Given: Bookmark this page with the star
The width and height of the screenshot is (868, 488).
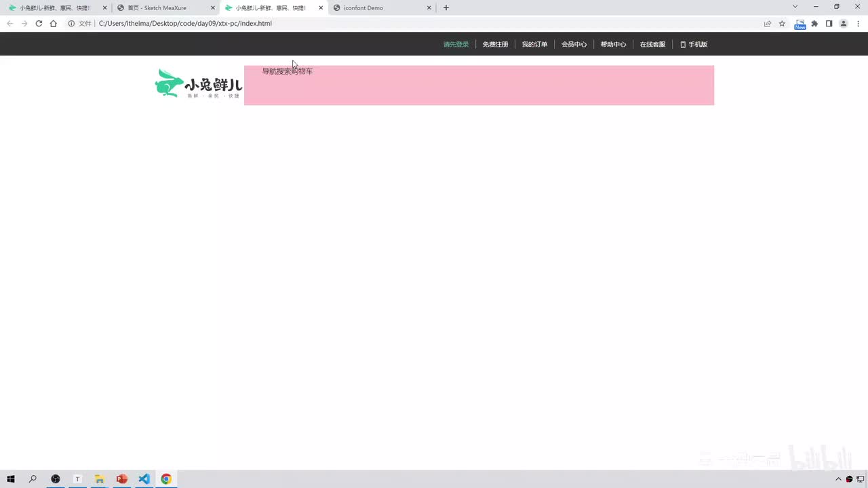Looking at the screenshot, I should 782,23.
